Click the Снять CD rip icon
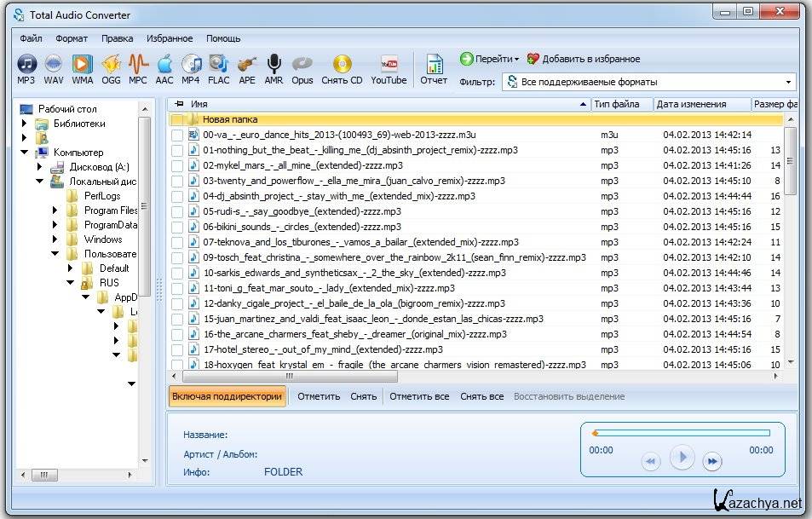This screenshot has width=812, height=519. click(x=342, y=67)
